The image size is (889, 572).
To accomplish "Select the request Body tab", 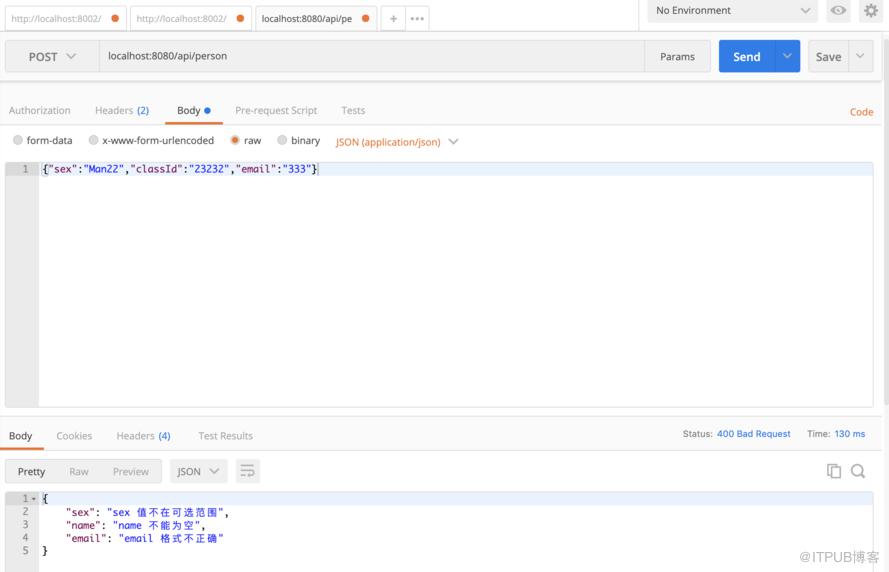I will click(x=193, y=111).
